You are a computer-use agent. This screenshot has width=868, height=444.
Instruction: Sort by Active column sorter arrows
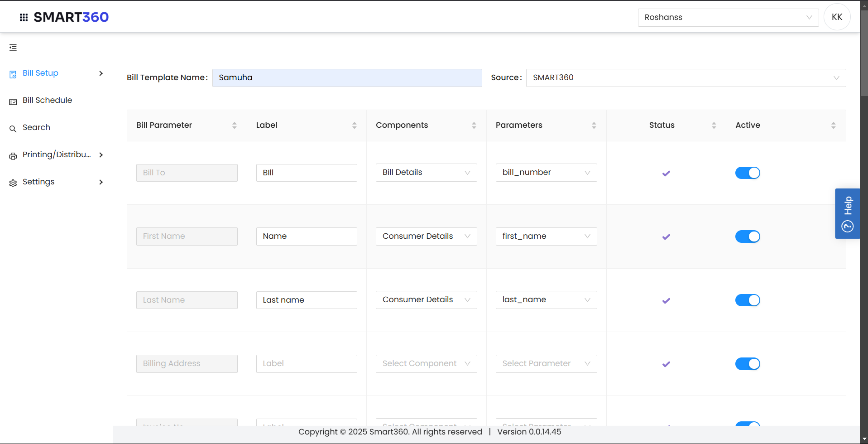point(834,125)
